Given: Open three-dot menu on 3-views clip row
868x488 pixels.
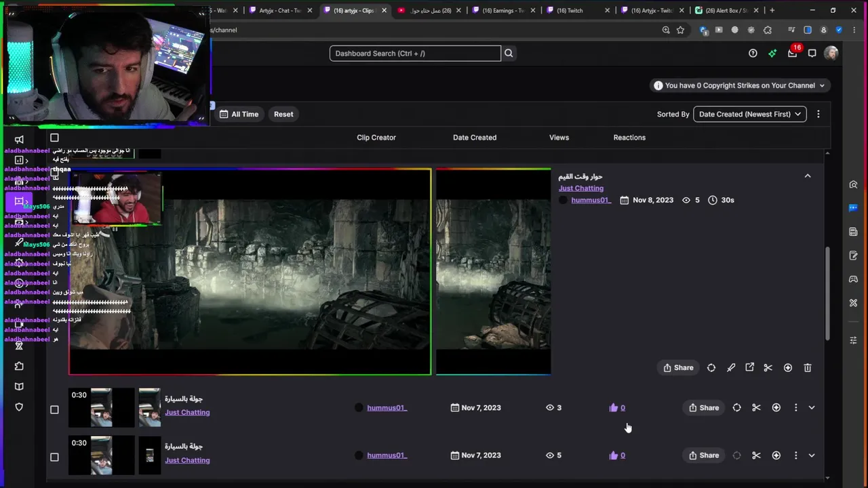Looking at the screenshot, I should (796, 407).
